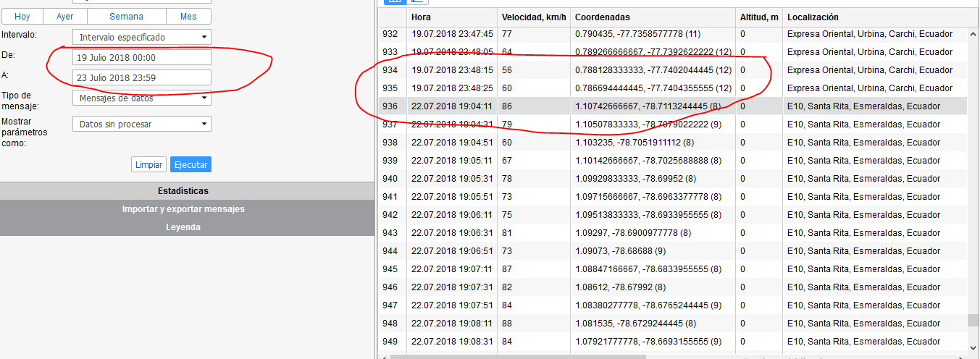Image resolution: width=980 pixels, height=359 pixels.
Task: Open the Intervalo dropdown
Action: point(142,37)
